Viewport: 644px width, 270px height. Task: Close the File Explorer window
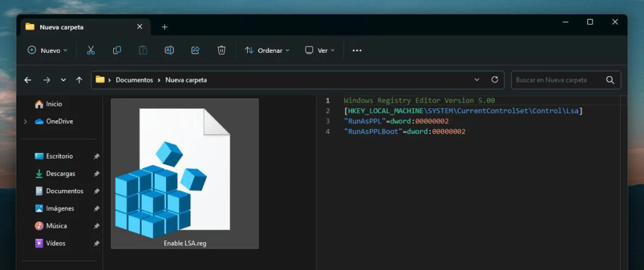coord(615,22)
